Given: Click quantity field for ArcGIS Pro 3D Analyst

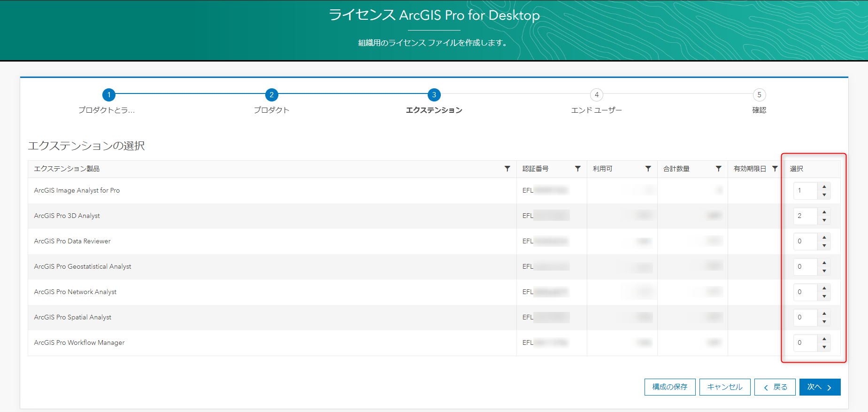Looking at the screenshot, I should (x=806, y=216).
